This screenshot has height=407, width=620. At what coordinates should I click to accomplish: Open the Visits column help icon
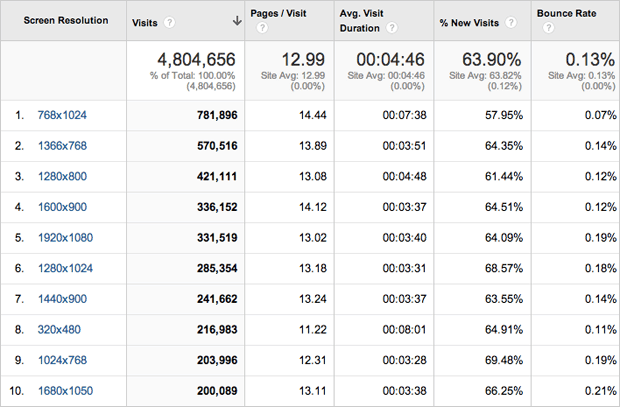169,21
